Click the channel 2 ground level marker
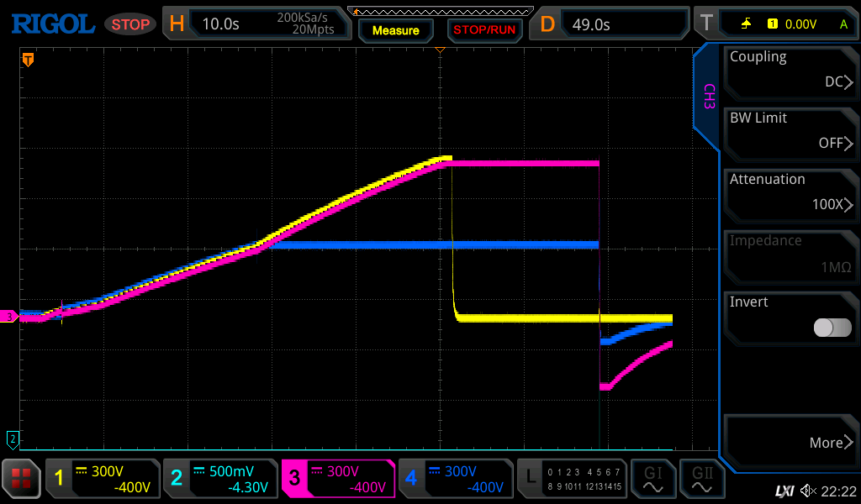 coord(12,438)
